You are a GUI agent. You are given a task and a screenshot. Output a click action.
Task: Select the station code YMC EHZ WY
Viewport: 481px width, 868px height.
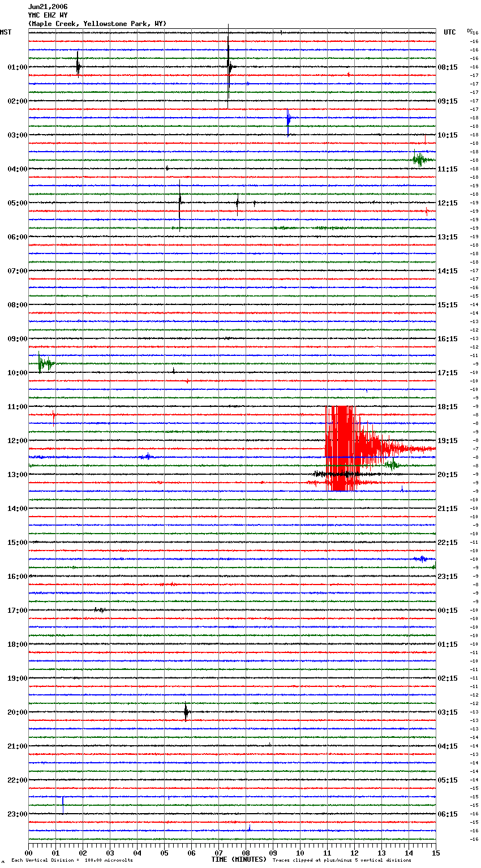48,15
